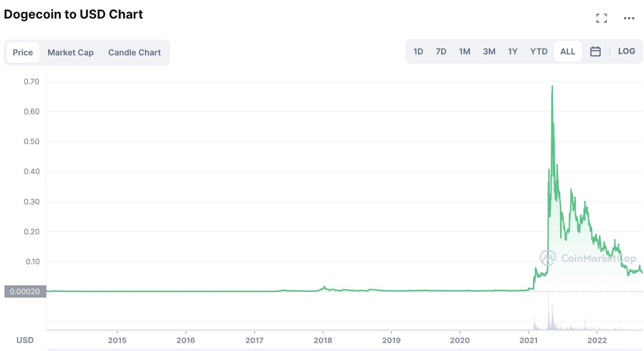Click the 0.40 y-axis value
This screenshot has width=644, height=351.
tap(31, 171)
